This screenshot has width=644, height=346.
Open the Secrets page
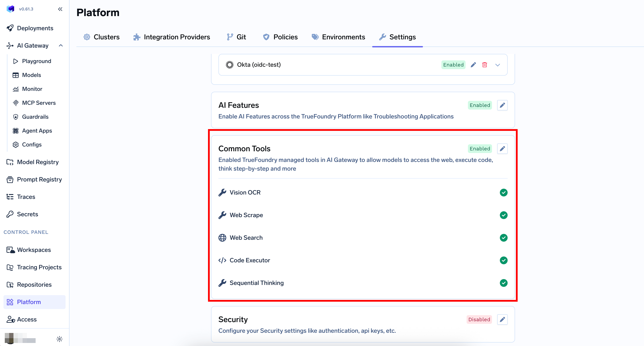(x=27, y=214)
